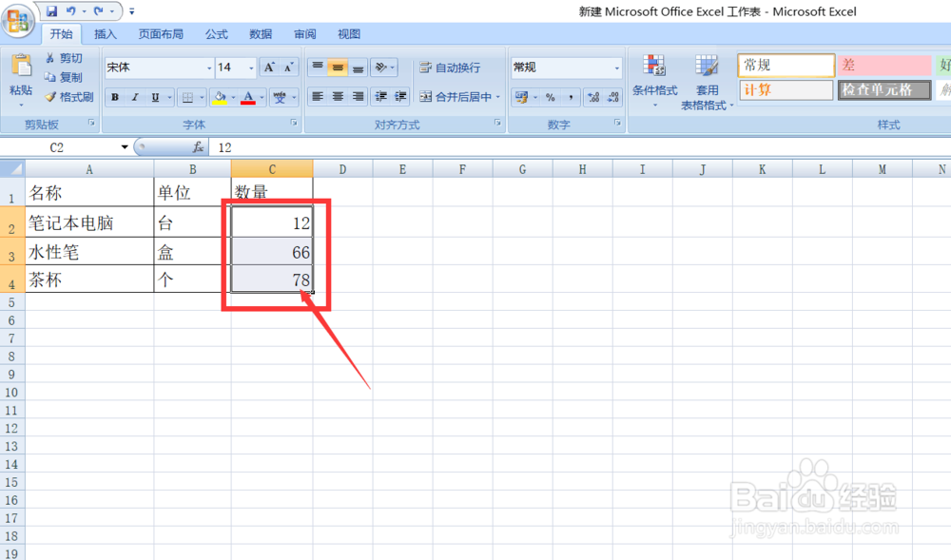The height and width of the screenshot is (560, 951).
Task: Click the select-all corner of the sheet
Action: point(12,168)
